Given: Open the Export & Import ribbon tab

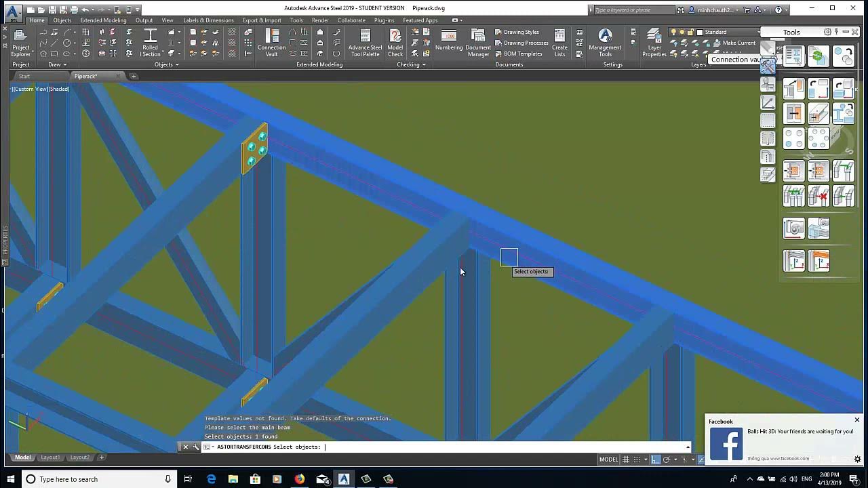Looking at the screenshot, I should tap(262, 20).
